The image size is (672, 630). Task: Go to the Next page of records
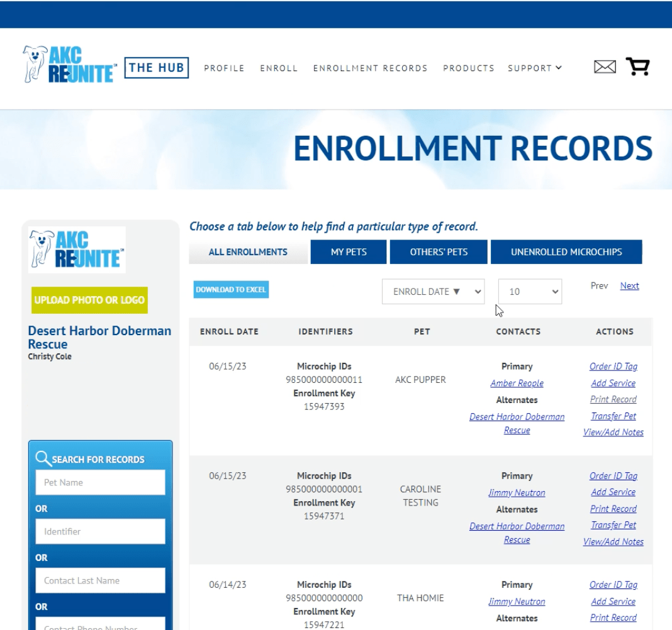pyautogui.click(x=629, y=285)
